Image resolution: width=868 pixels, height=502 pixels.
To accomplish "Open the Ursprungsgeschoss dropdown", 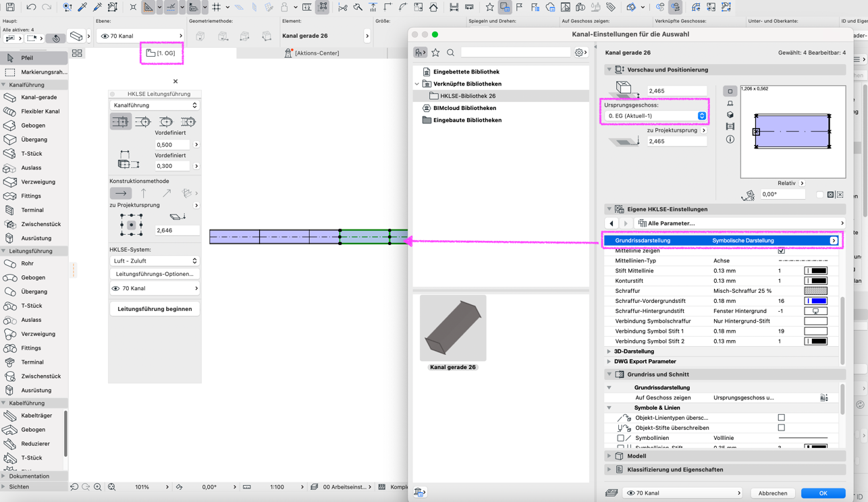I will coord(655,116).
